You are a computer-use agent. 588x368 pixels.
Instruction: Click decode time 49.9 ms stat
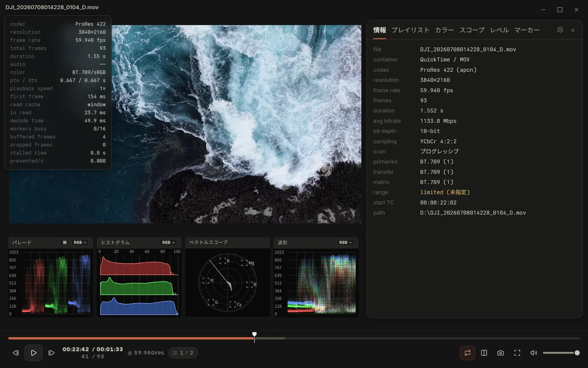(58, 121)
